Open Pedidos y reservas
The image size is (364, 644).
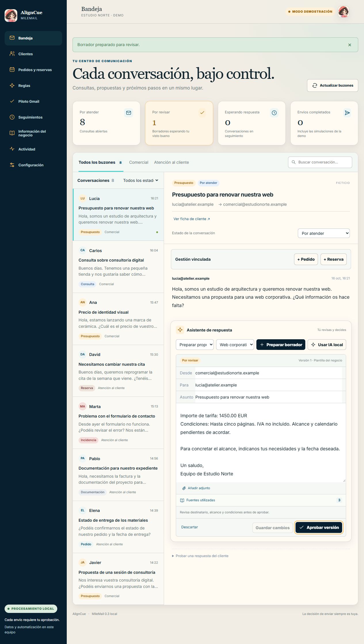[33, 70]
